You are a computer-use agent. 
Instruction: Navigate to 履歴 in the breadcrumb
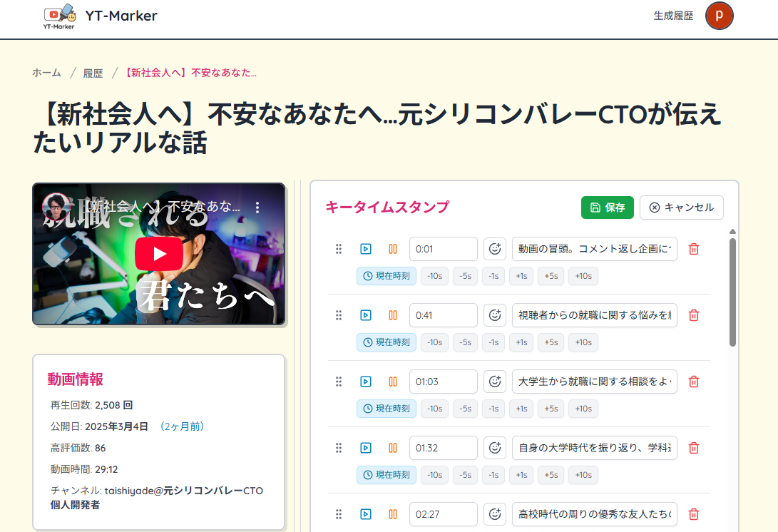tap(93, 73)
